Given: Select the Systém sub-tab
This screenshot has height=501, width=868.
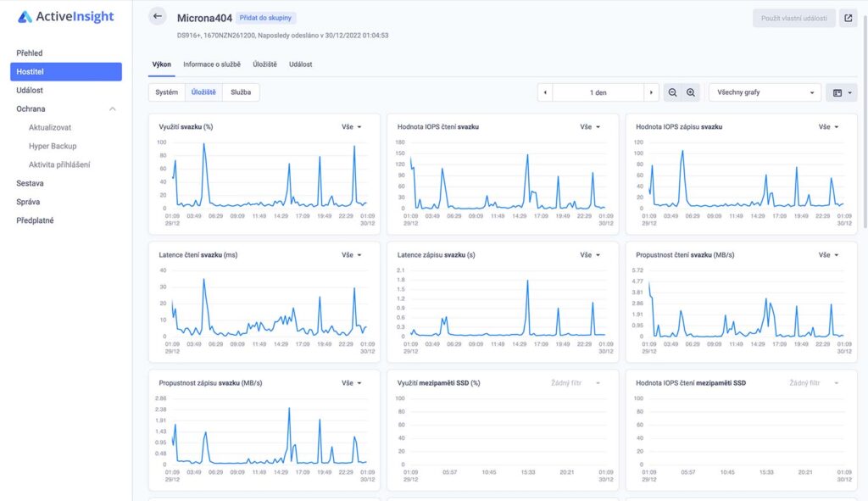Looking at the screenshot, I should [x=167, y=92].
